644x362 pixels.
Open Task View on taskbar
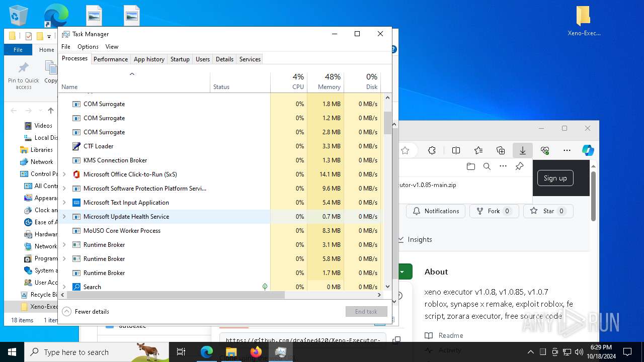(181, 352)
